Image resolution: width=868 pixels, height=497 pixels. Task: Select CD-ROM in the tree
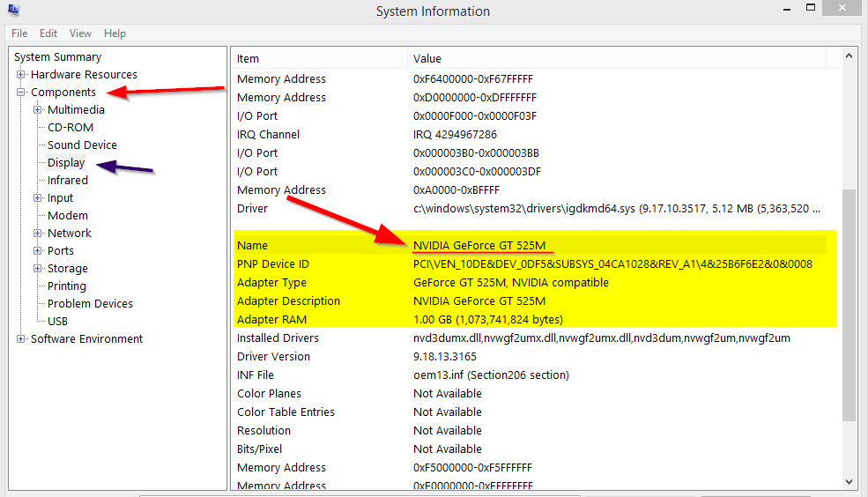click(x=70, y=127)
